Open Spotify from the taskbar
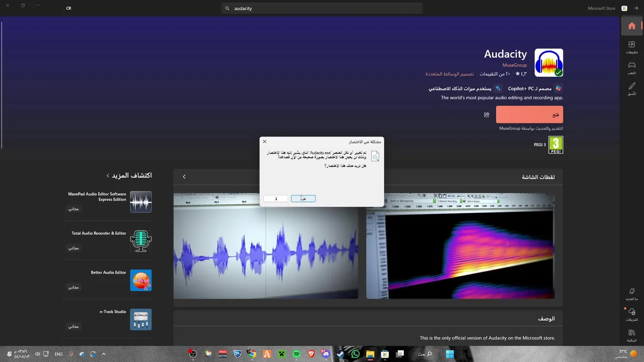The image size is (644, 362). [x=296, y=354]
